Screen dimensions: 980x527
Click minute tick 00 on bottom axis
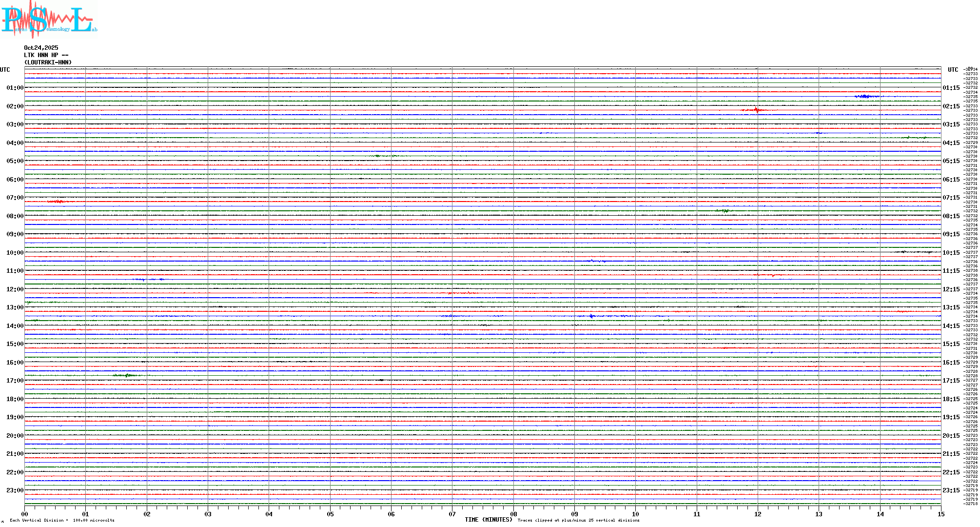point(24,514)
